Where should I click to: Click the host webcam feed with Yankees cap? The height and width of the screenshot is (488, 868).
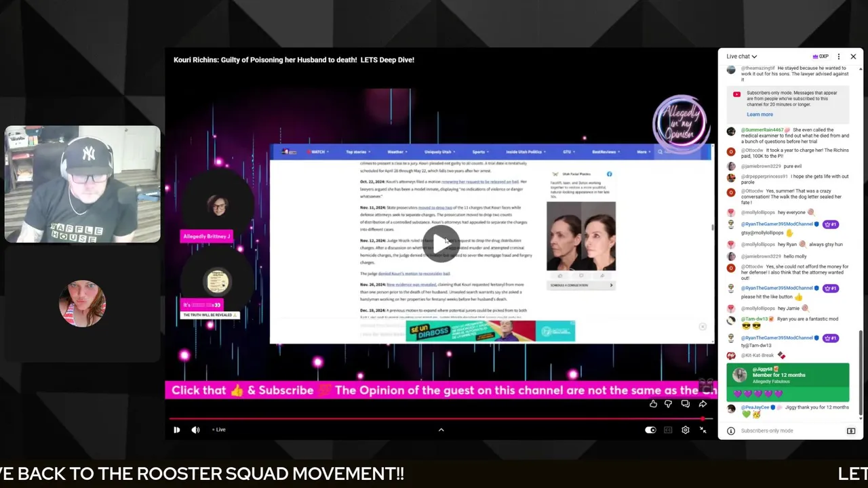coord(83,184)
